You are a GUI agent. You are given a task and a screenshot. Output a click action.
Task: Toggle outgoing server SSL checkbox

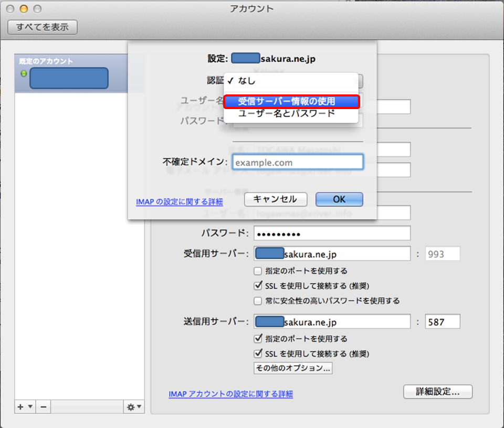coord(258,354)
